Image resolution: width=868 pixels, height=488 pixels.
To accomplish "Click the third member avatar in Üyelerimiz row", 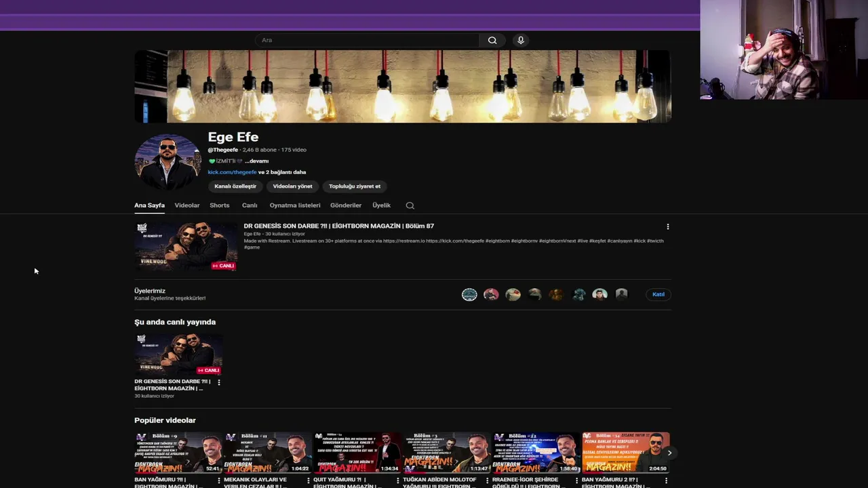I will (x=513, y=294).
